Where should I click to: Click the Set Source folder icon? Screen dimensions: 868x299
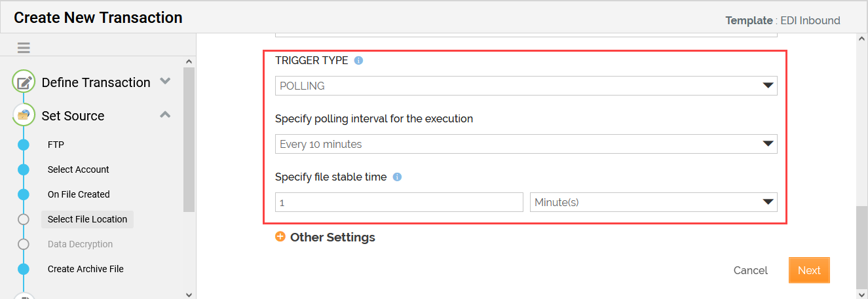pyautogui.click(x=24, y=116)
